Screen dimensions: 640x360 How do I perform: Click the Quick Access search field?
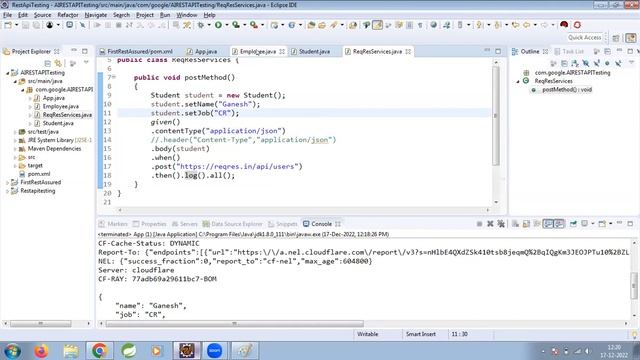pos(584,38)
